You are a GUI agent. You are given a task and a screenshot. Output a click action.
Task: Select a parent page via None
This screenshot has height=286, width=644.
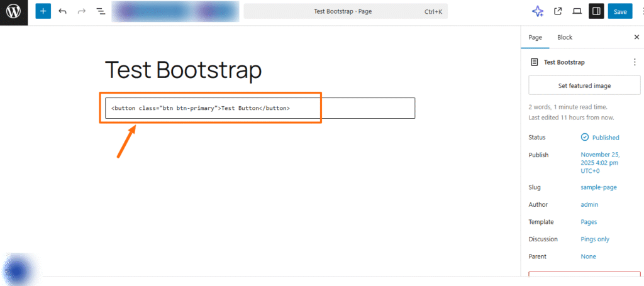pos(588,256)
